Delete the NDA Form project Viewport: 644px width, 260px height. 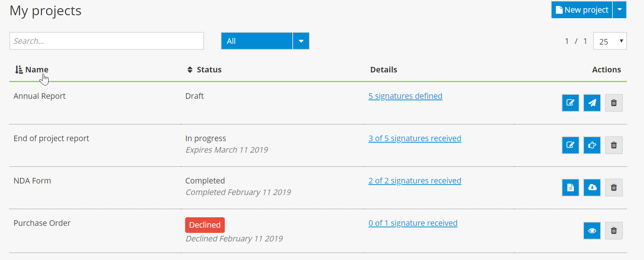point(614,188)
